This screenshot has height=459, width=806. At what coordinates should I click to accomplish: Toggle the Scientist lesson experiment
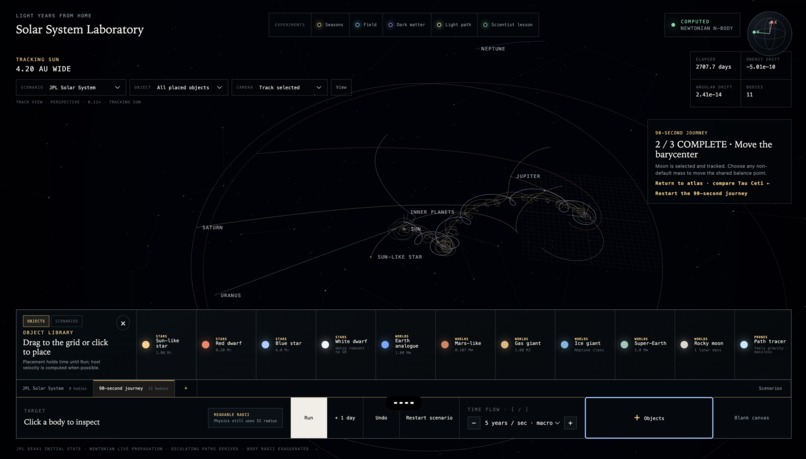click(508, 25)
